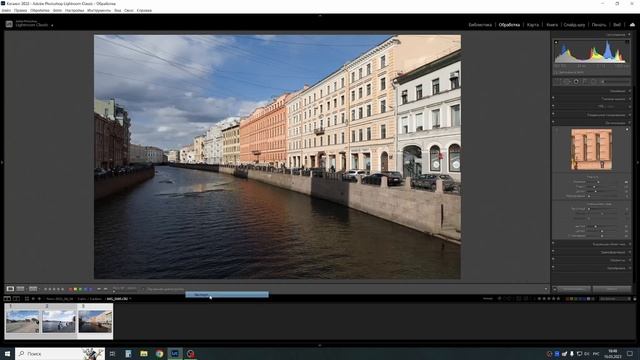The image size is (640, 360).
Task: Click Lightroom Classic icon on the taskbar
Action: (175, 353)
